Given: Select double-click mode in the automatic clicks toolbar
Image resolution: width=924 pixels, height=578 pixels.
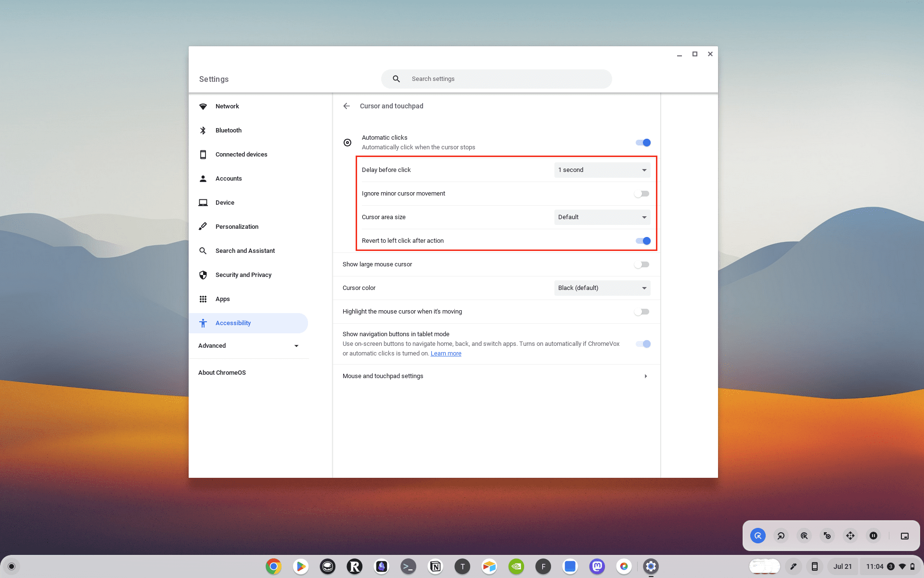Looking at the screenshot, I should (x=804, y=535).
